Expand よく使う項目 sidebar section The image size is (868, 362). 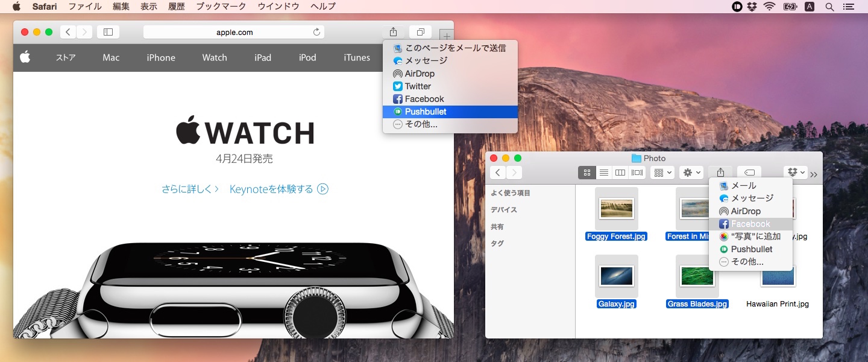click(x=511, y=193)
